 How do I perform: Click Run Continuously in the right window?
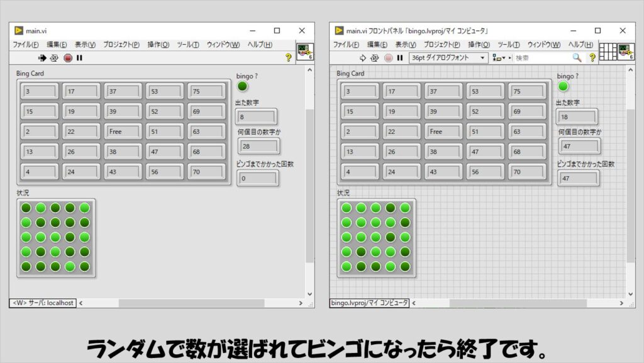point(375,58)
